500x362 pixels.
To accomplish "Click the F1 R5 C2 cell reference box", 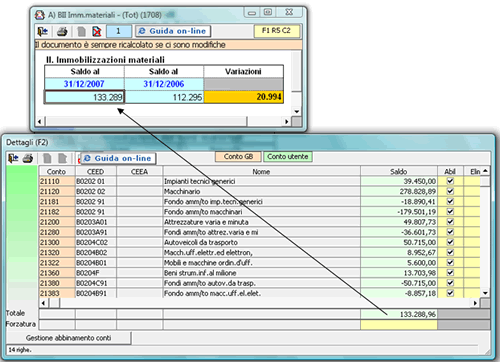I will pos(276,31).
